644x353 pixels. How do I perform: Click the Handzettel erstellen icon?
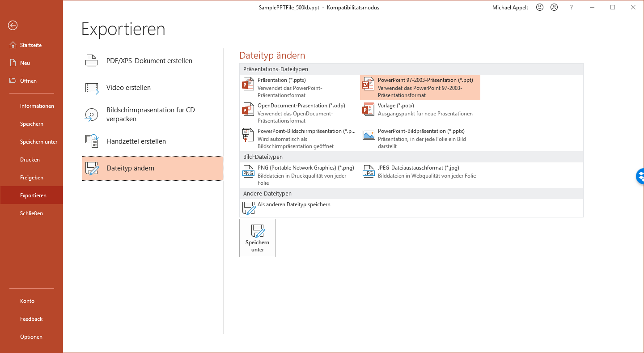(x=92, y=141)
